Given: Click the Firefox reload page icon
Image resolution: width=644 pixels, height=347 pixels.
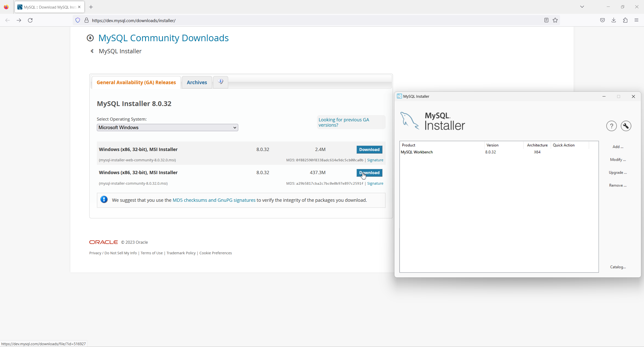Looking at the screenshot, I should coord(30,20).
